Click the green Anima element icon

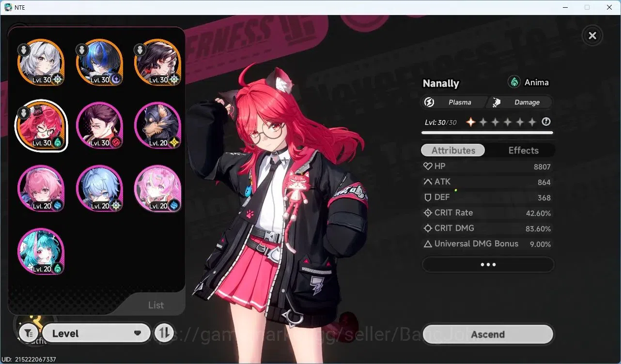click(514, 82)
